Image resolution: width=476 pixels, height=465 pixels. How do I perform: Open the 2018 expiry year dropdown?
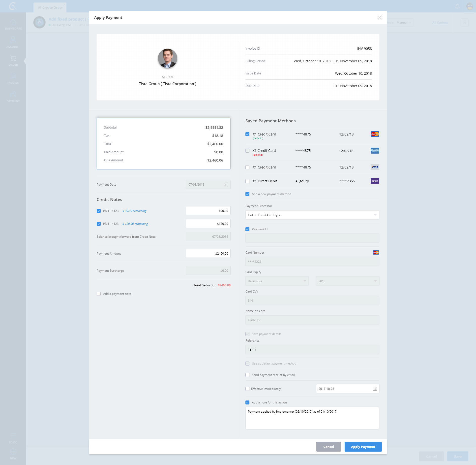[x=347, y=281]
